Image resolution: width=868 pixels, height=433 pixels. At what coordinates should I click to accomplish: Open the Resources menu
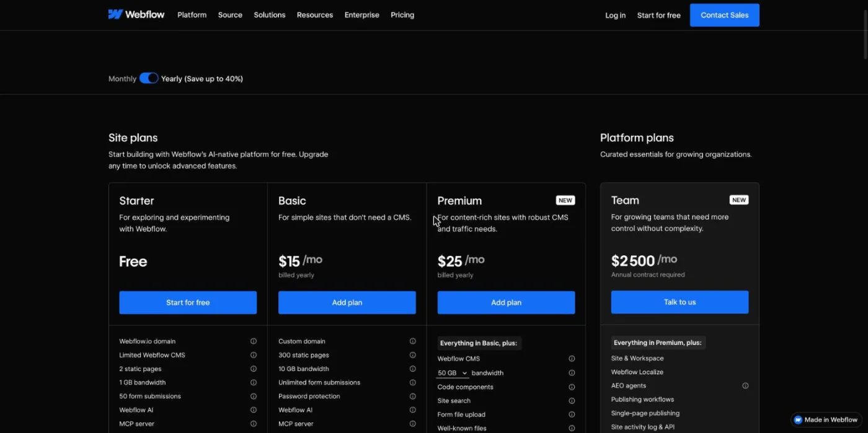click(x=315, y=15)
